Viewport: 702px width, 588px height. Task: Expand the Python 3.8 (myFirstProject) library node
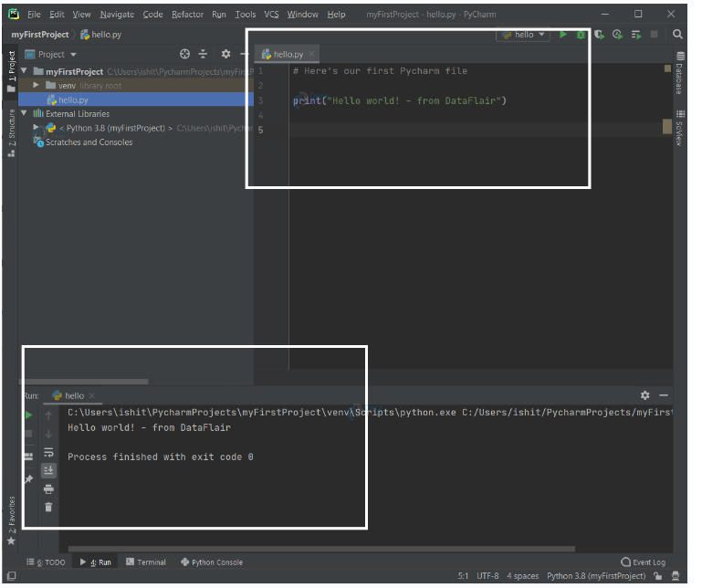[36, 127]
